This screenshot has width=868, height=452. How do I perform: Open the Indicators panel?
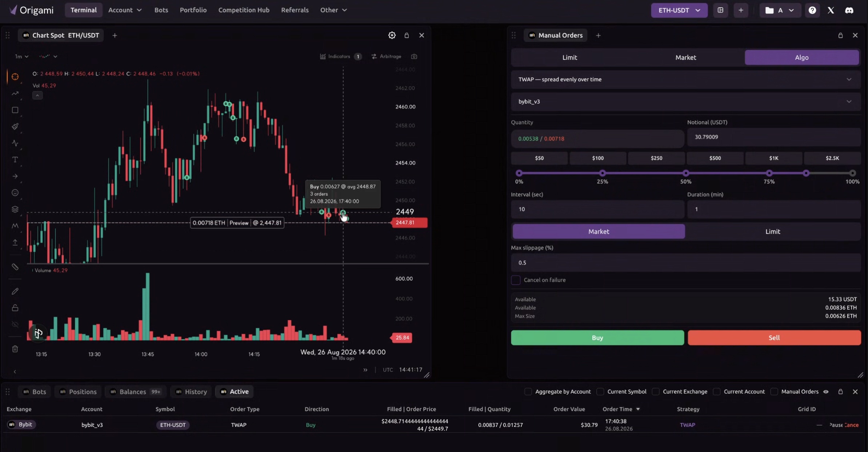pos(341,56)
